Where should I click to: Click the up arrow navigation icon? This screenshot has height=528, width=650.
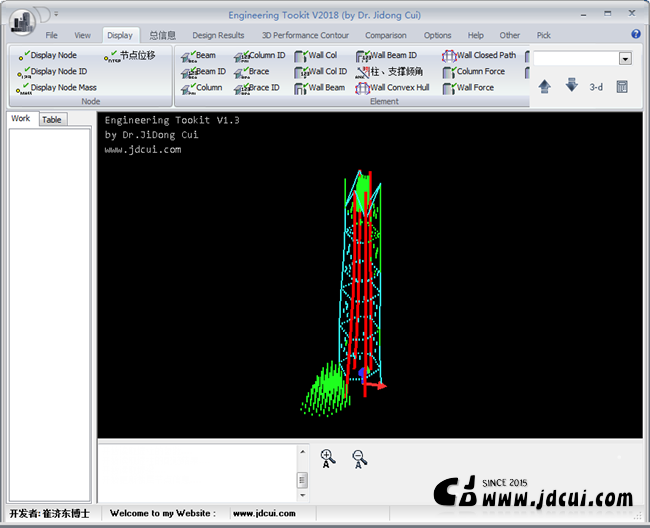(x=545, y=86)
